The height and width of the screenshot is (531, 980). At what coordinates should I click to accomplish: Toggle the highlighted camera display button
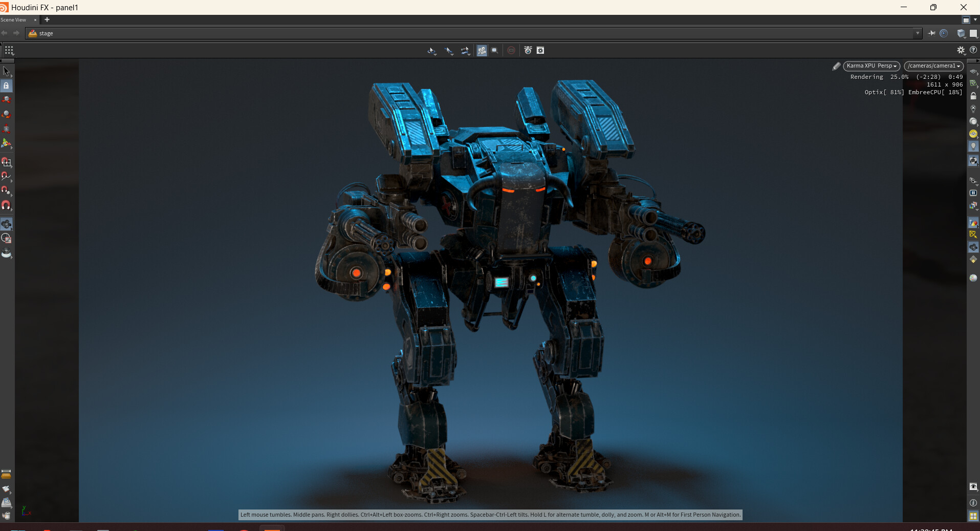pos(973,247)
